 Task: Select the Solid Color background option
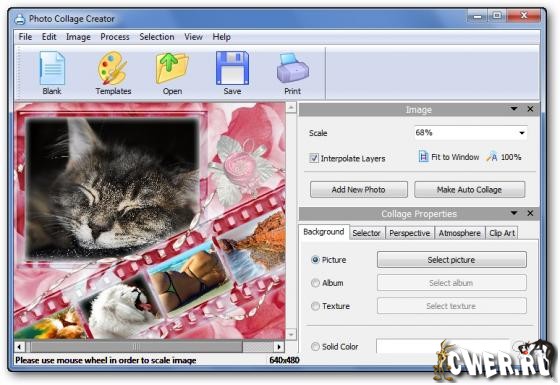pyautogui.click(x=315, y=346)
